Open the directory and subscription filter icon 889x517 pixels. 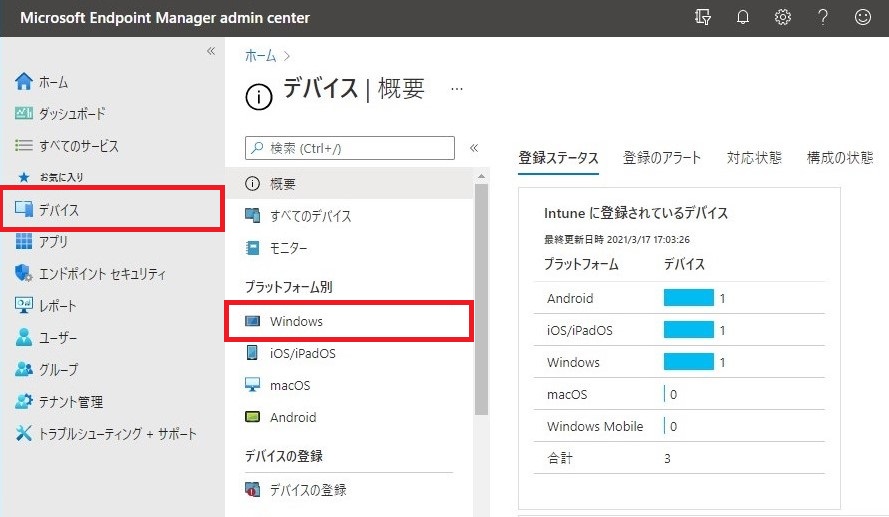pyautogui.click(x=702, y=17)
